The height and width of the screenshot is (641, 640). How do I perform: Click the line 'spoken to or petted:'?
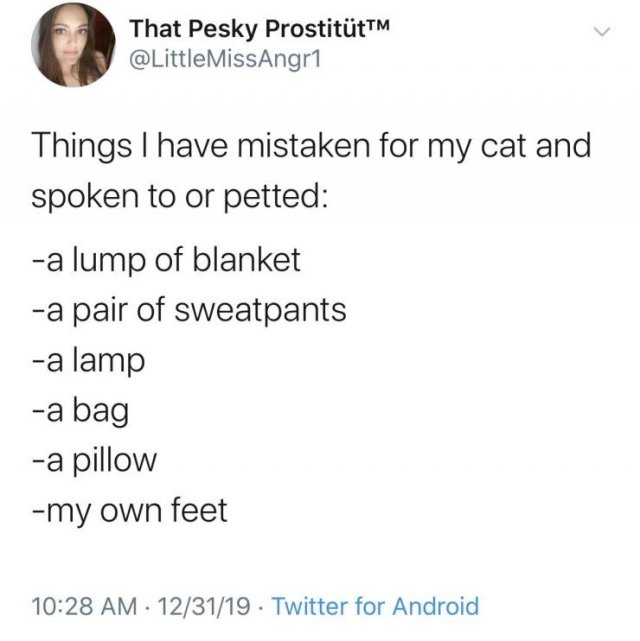180,197
